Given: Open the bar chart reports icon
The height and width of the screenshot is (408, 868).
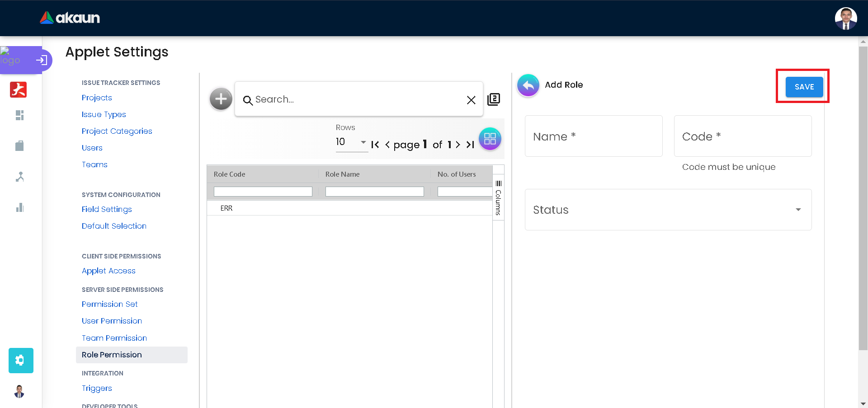Looking at the screenshot, I should (x=19, y=207).
